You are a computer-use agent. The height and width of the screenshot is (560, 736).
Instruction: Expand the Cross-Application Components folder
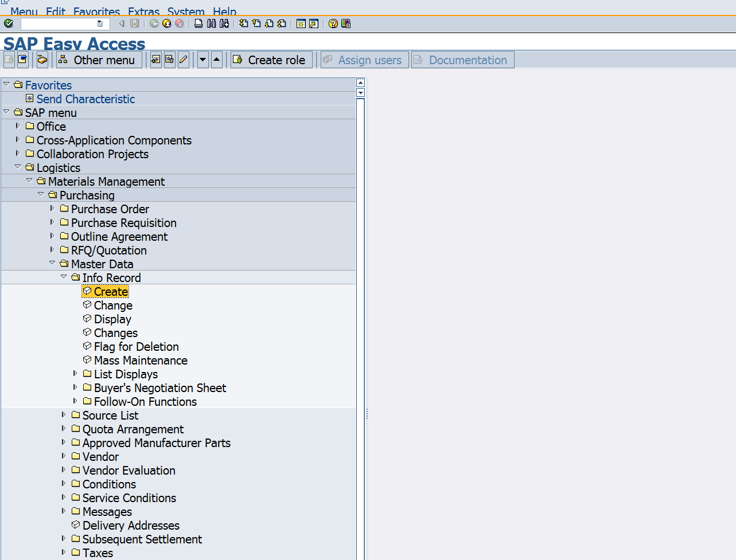tap(18, 139)
